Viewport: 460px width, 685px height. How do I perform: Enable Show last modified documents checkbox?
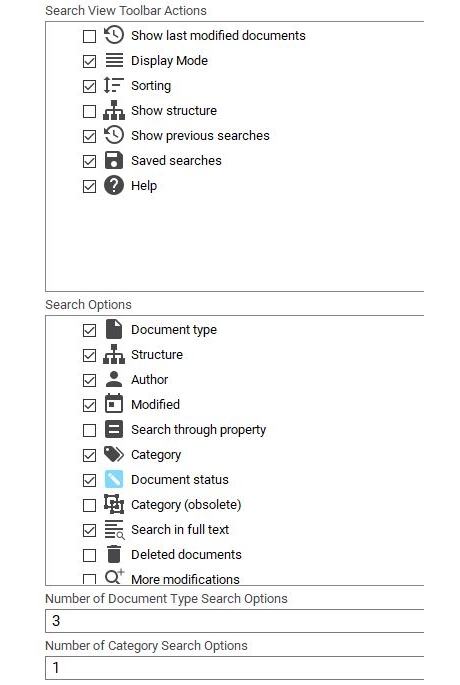click(x=89, y=36)
